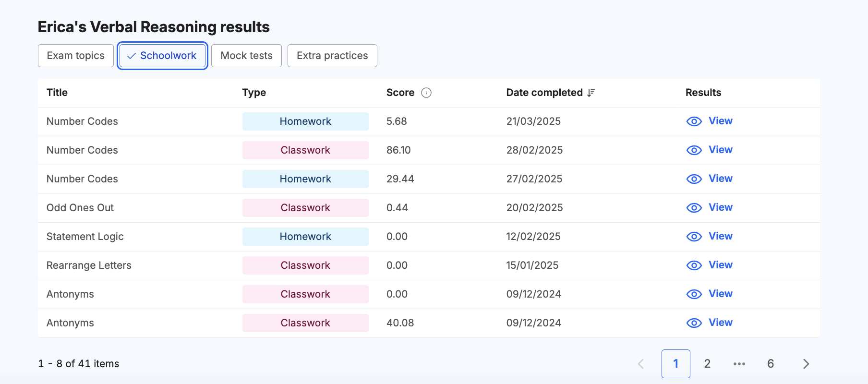Image resolution: width=868 pixels, height=384 pixels.
Task: Click the Date completed sort icon
Action: click(591, 93)
